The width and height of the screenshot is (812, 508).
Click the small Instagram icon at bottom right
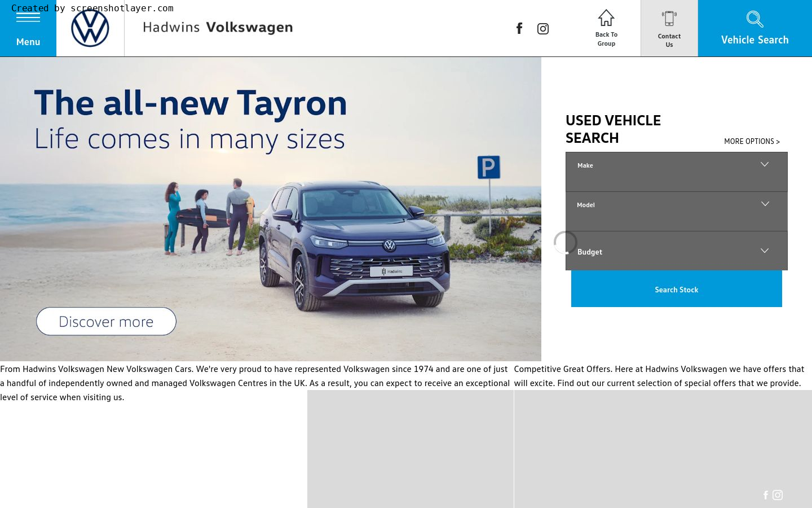click(x=778, y=495)
